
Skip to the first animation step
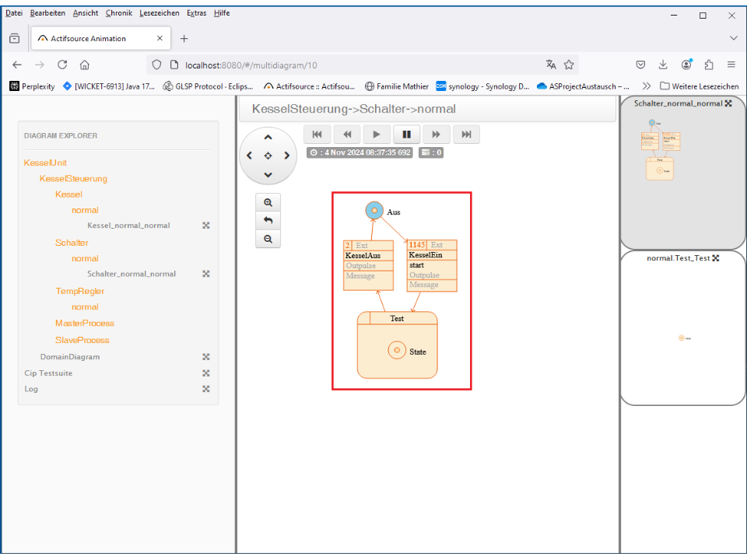[317, 135]
